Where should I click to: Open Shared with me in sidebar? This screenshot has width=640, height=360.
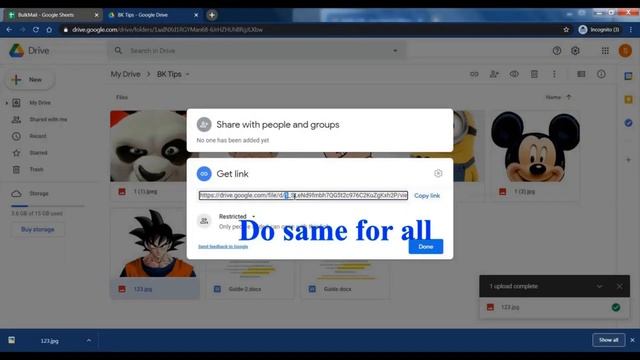(x=48, y=120)
